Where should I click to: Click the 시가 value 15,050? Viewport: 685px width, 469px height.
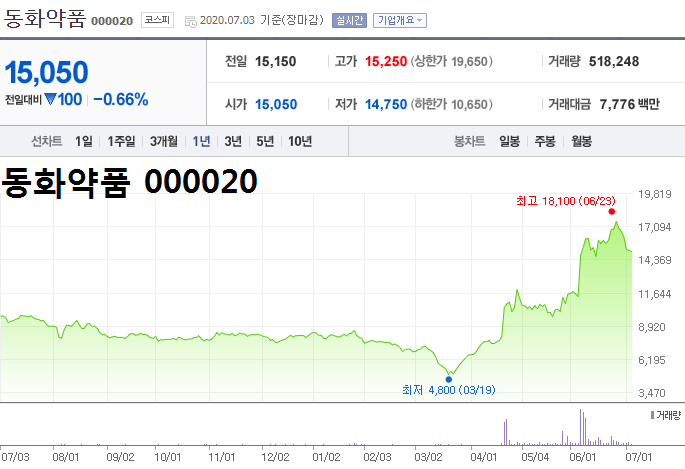pos(276,104)
